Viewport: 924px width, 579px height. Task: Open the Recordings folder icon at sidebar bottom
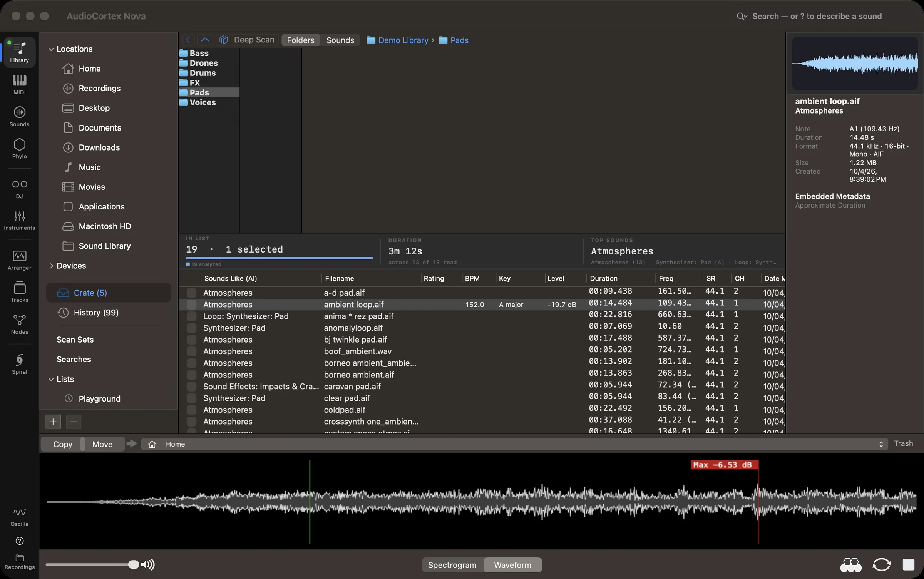tap(20, 562)
